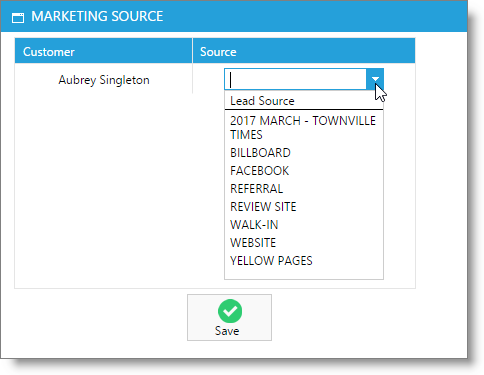Choose REVIEW SITE from the list

303,207
